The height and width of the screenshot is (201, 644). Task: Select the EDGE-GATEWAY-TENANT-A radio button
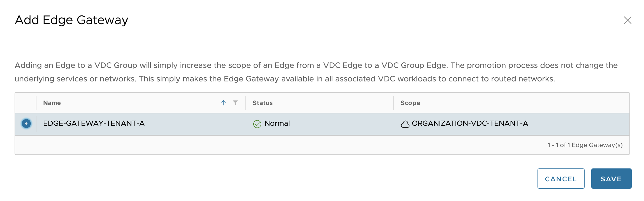[x=26, y=124]
